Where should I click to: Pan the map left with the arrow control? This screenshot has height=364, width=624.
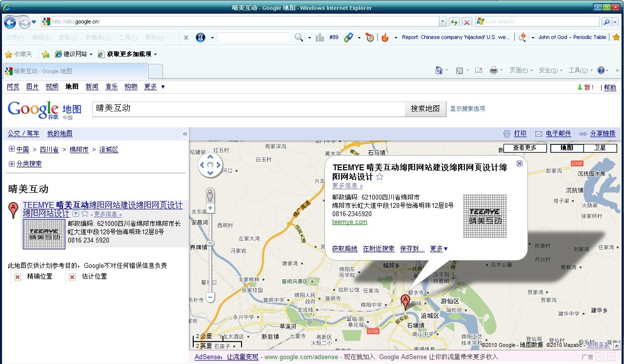203,165
